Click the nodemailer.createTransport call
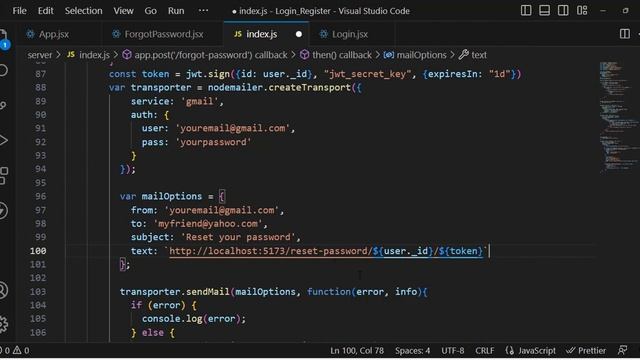Screen dimensions: 640x360 pyautogui.click(x=279, y=88)
